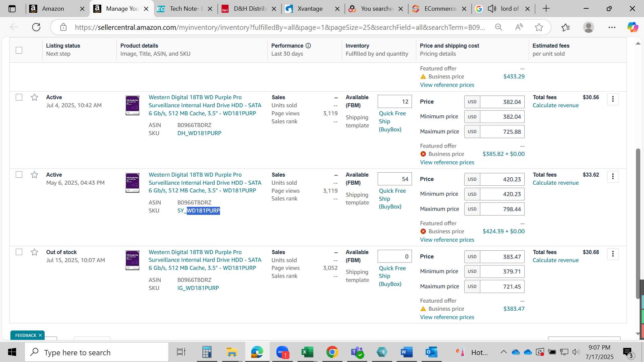Open notification center icon

(628, 352)
